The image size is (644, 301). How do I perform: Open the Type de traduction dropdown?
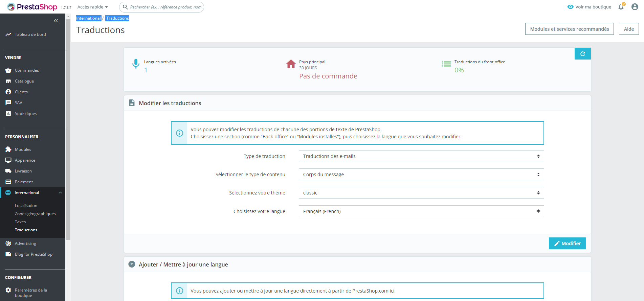[x=421, y=156]
